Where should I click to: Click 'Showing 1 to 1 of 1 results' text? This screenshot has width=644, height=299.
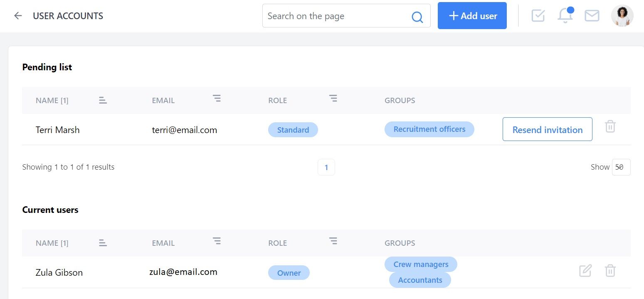[x=68, y=167]
